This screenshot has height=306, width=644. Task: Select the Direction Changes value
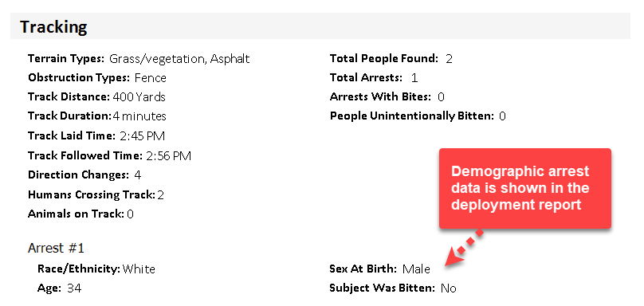coord(138,175)
